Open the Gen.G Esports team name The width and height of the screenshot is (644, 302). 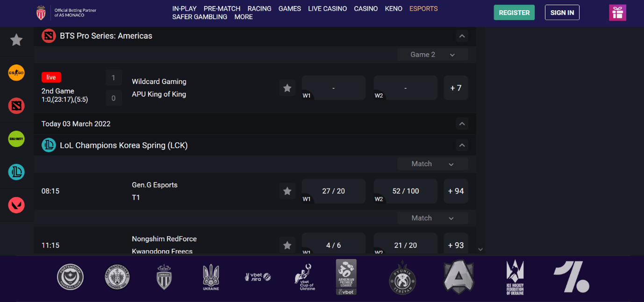155,185
